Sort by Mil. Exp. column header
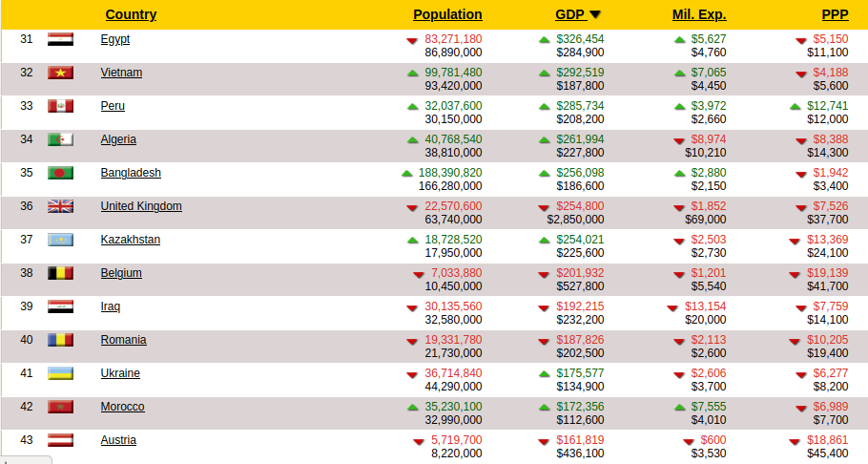This screenshot has height=464, width=868. tap(699, 14)
